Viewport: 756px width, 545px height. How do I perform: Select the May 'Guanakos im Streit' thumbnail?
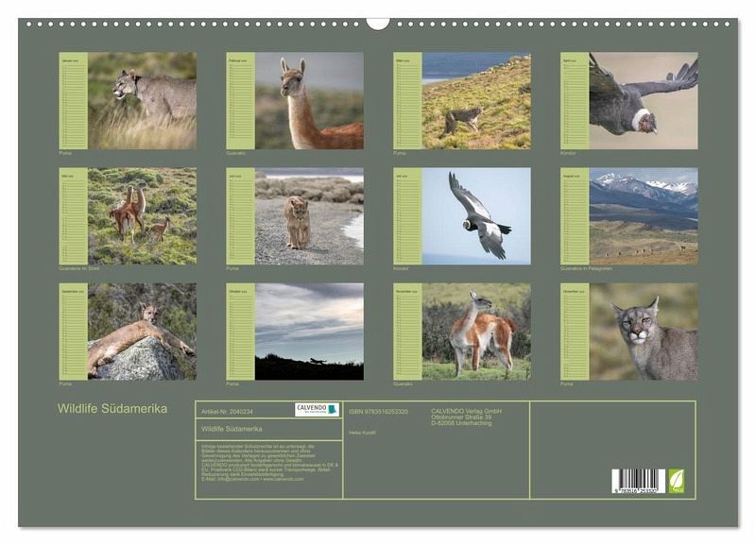click(x=142, y=216)
